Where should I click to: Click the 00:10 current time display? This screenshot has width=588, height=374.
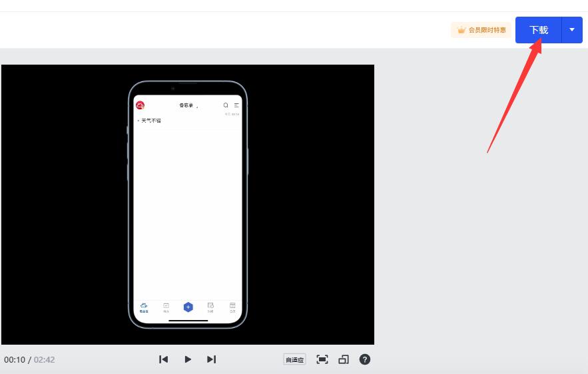[15, 360]
